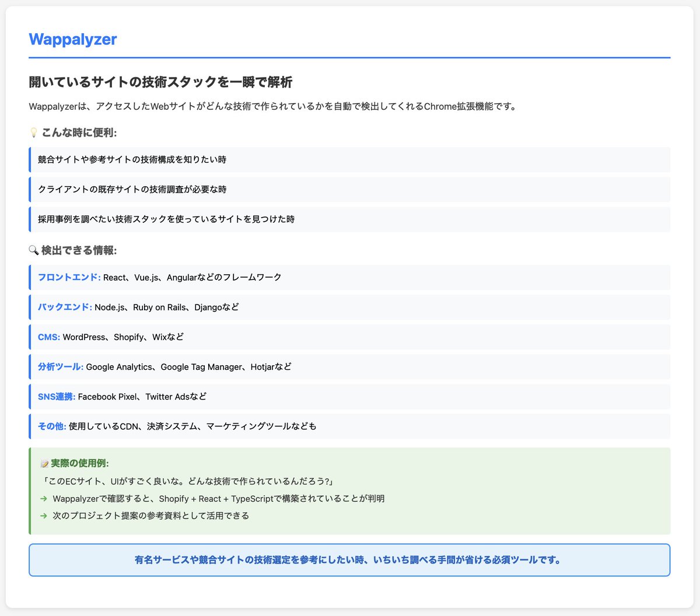
Task: Click the text 使用しているCDN、決済システム、マーケティングツールなども
Action: [192, 426]
